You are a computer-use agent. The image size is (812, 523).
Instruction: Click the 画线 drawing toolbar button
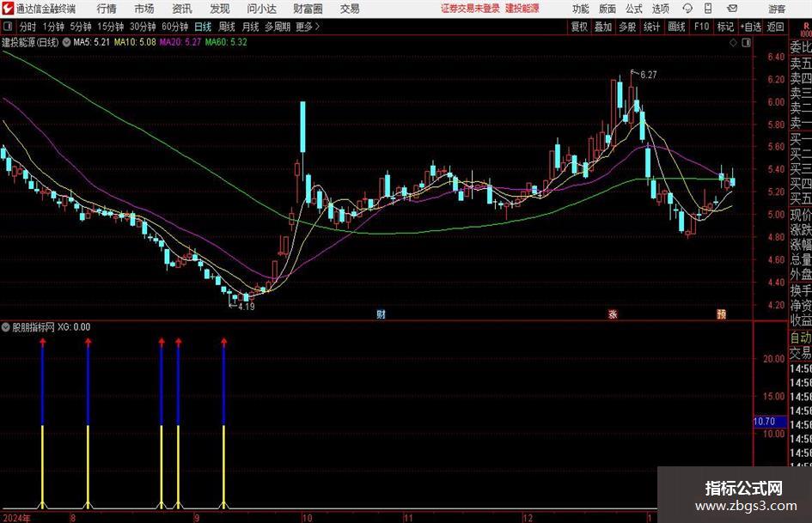[x=676, y=27]
